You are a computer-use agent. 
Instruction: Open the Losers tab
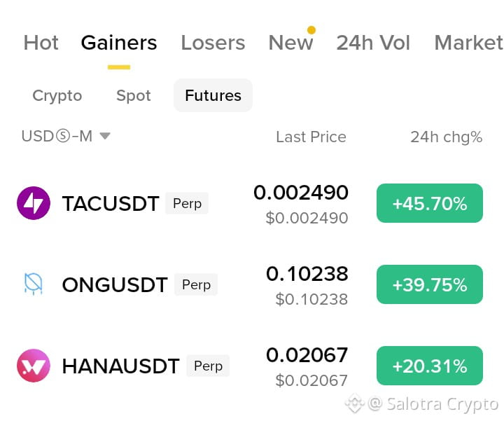coord(213,43)
